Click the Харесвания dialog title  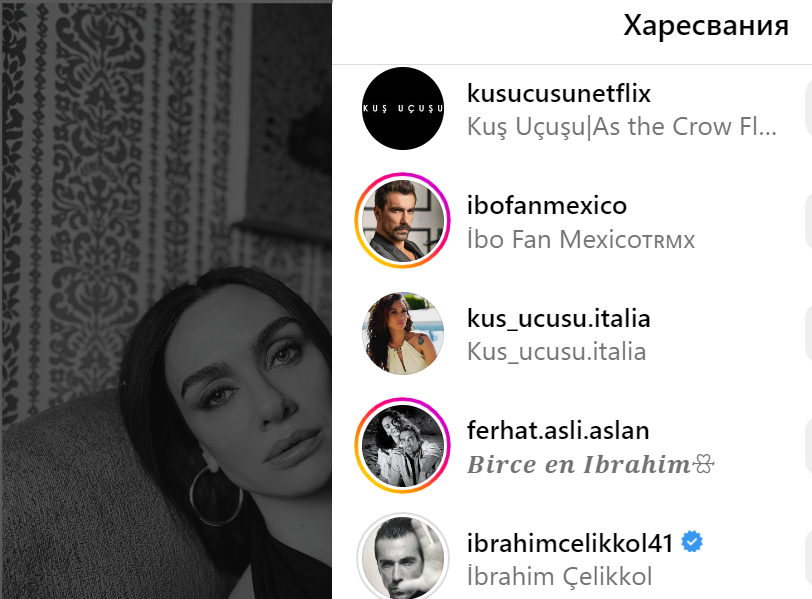click(706, 25)
